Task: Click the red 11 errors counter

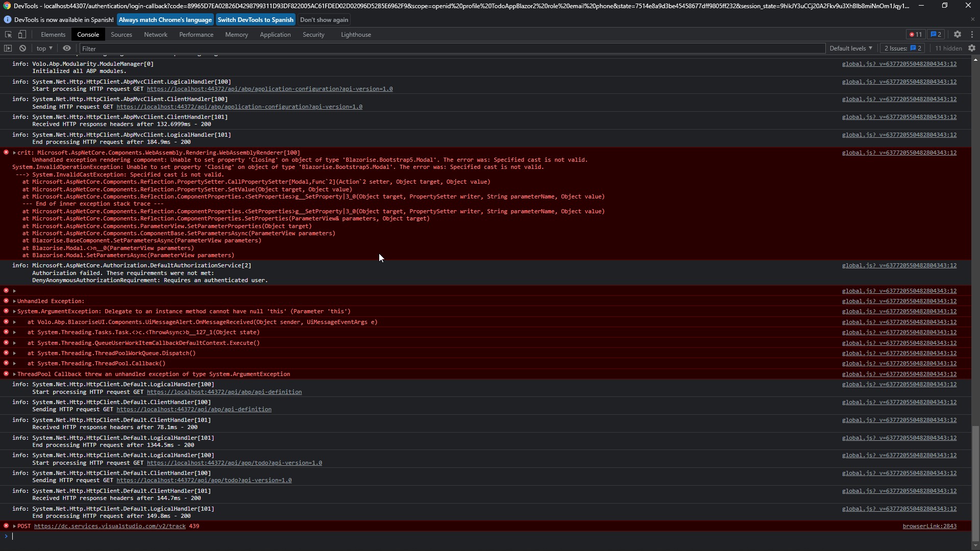Action: coord(916,35)
